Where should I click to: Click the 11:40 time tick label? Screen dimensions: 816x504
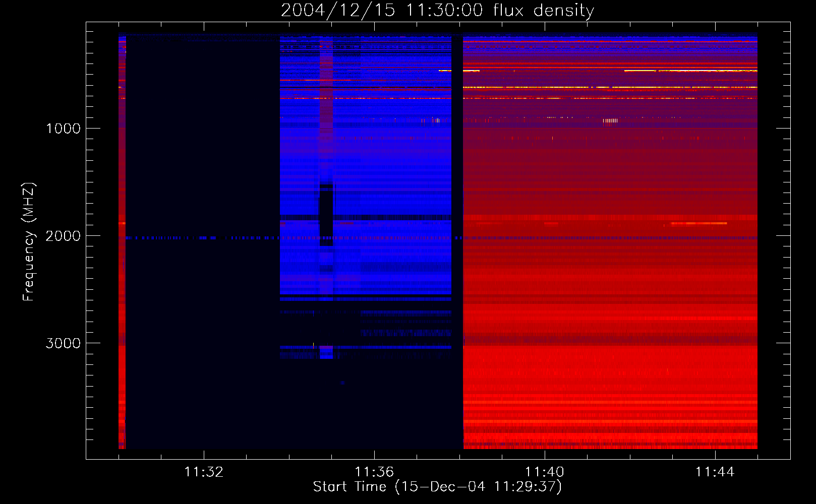tap(545, 472)
